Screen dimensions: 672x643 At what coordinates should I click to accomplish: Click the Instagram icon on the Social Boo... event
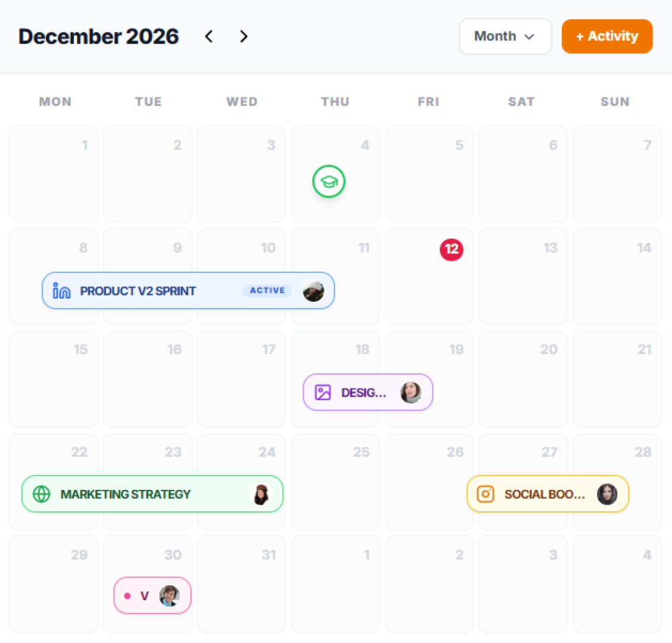(x=486, y=494)
